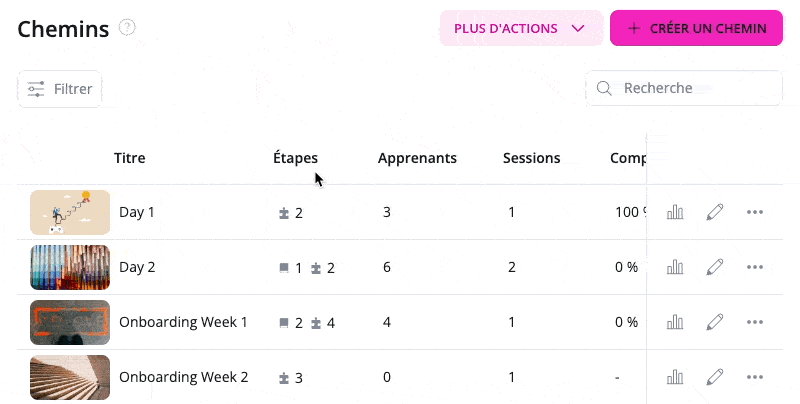800x404 pixels.
Task: Click pencil icon for Onboarding Week 1
Action: pyautogui.click(x=714, y=322)
